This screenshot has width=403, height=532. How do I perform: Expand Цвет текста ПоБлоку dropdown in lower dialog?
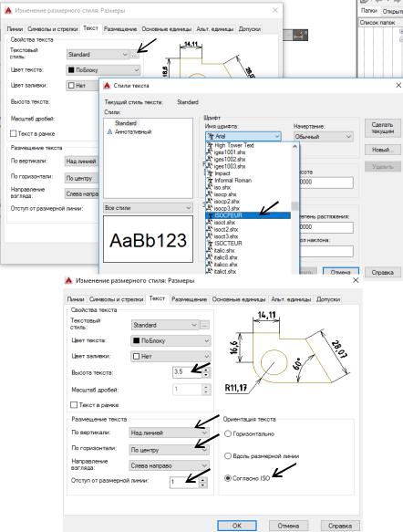click(x=170, y=340)
